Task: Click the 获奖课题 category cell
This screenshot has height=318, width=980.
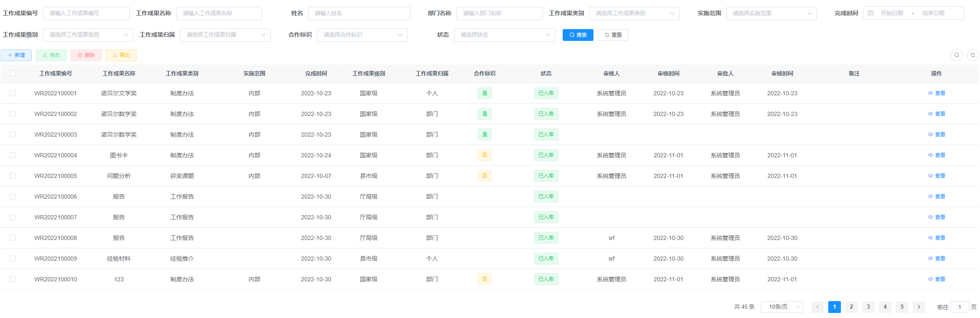Action: pyautogui.click(x=182, y=176)
